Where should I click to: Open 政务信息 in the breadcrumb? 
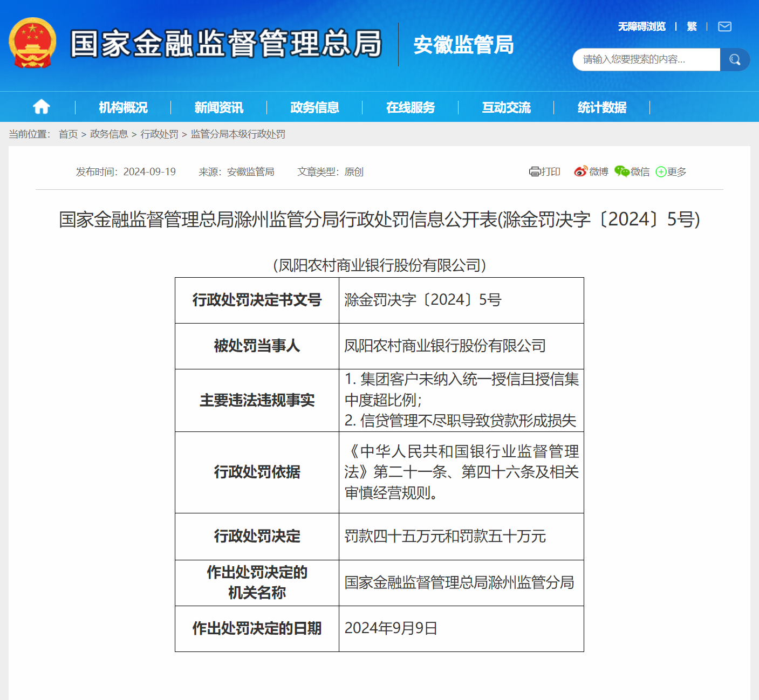click(109, 134)
